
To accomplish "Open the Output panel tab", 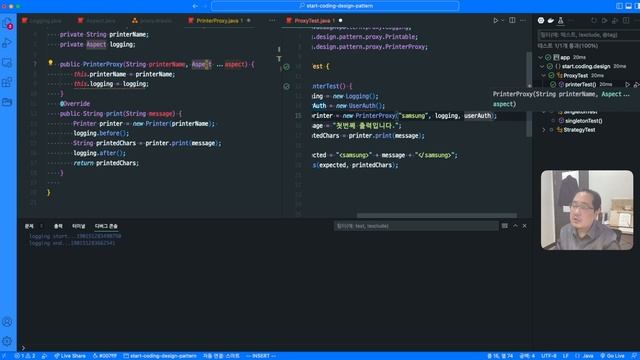I will click(58, 226).
